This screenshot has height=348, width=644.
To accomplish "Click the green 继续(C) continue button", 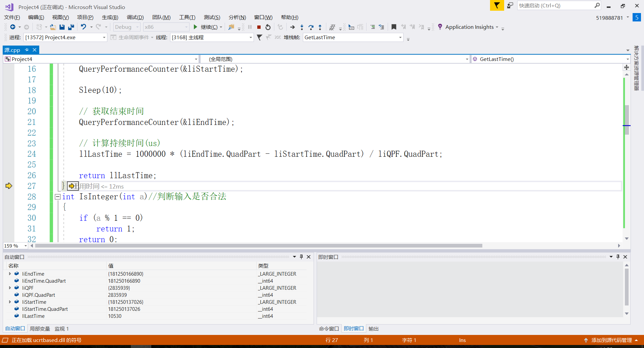I will tap(205, 27).
